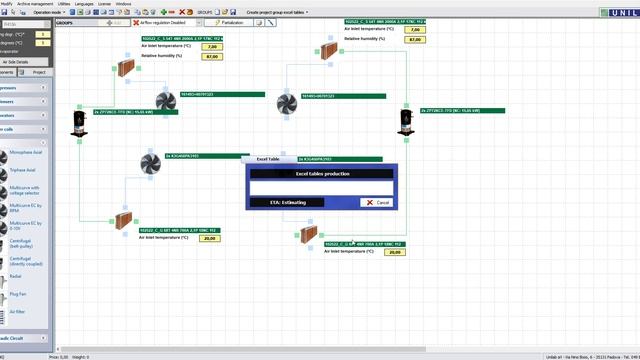Select Centrifugal directly coupled fan component

26,261
